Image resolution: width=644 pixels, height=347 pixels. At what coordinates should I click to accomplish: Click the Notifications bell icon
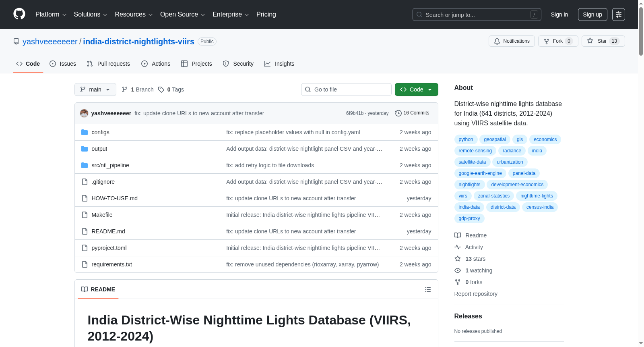pyautogui.click(x=497, y=41)
